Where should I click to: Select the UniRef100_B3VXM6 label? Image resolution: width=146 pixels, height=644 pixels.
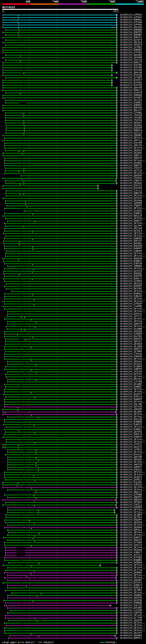tap(131, 67)
